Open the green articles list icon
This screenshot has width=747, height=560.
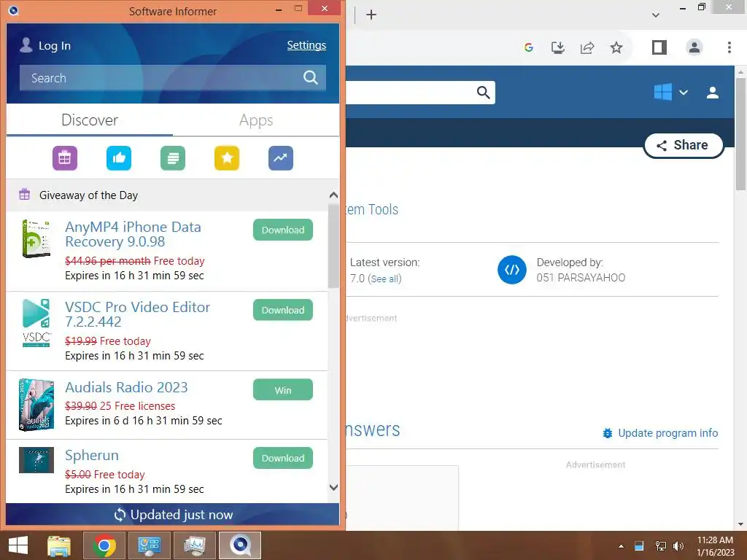(173, 158)
